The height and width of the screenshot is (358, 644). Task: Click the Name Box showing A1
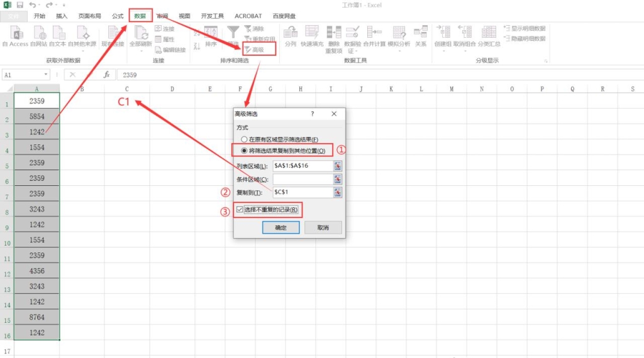(x=22, y=75)
